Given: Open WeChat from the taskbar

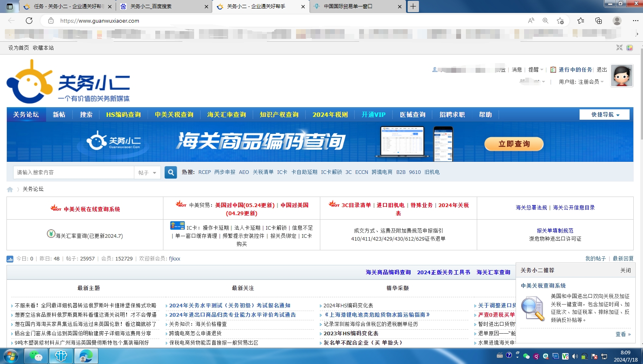Looking at the screenshot, I should (x=36, y=356).
